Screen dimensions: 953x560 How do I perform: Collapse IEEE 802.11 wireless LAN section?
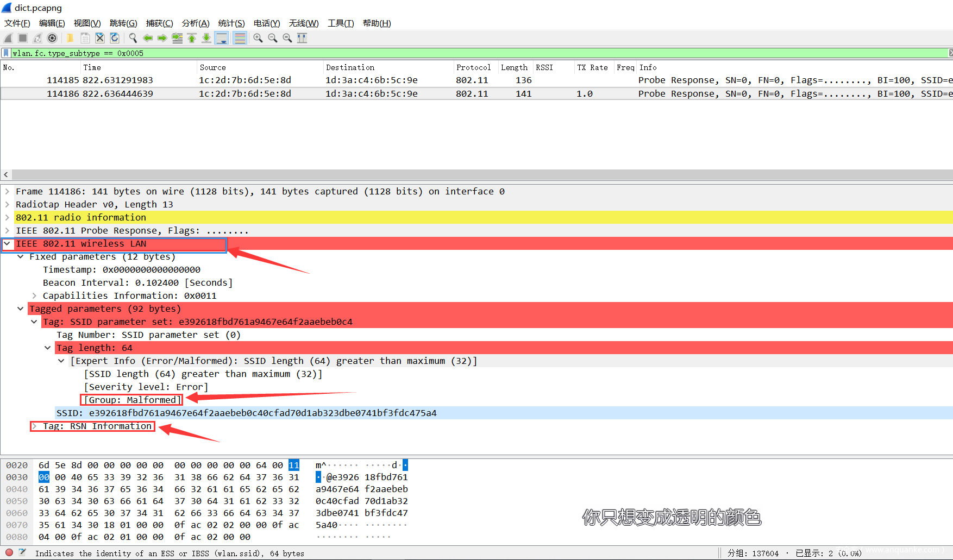(x=7, y=244)
